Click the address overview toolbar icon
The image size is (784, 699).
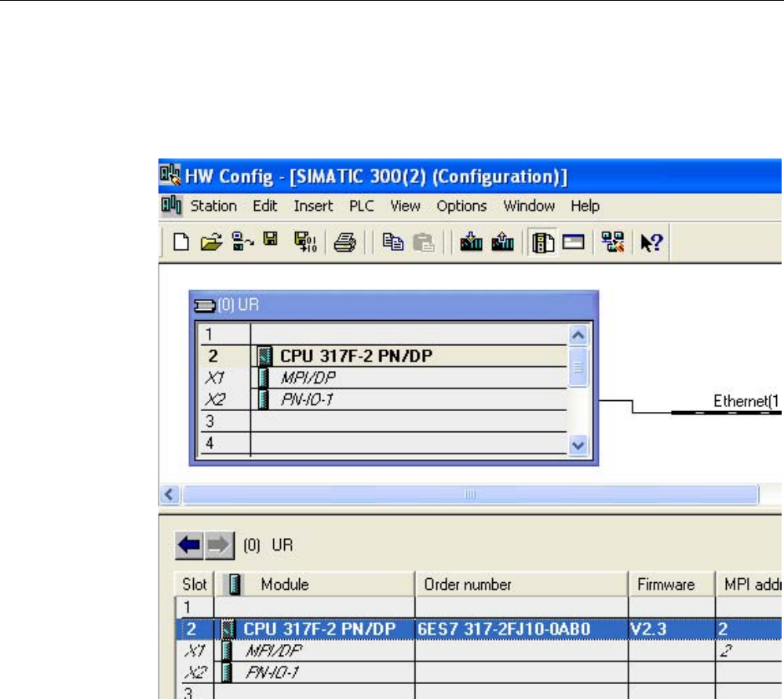(x=574, y=242)
